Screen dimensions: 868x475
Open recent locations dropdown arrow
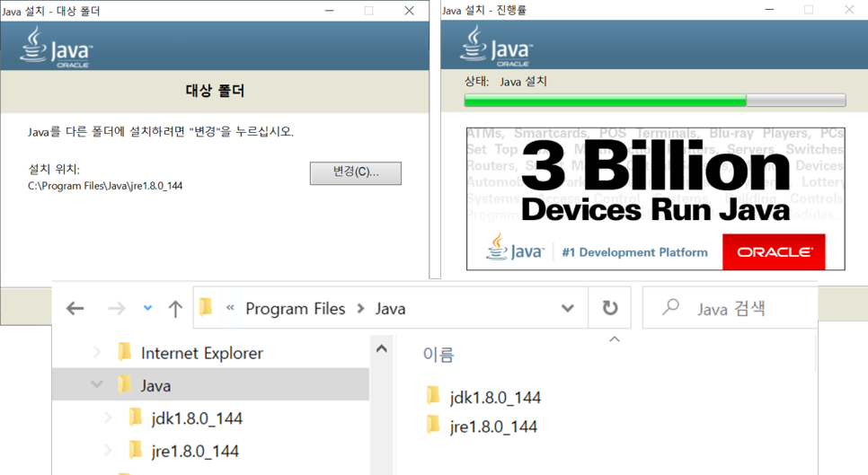[147, 308]
